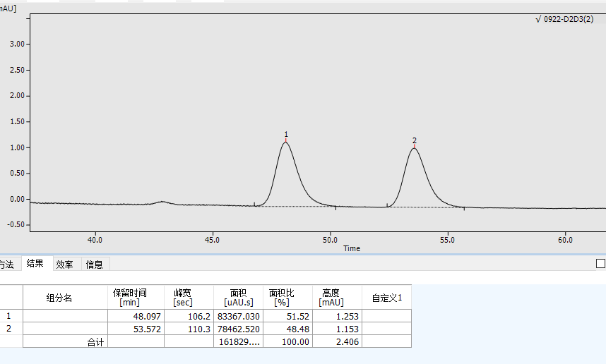Click the empty 组分名 cell for peak 1
The height and width of the screenshot is (364, 606).
tap(65, 317)
